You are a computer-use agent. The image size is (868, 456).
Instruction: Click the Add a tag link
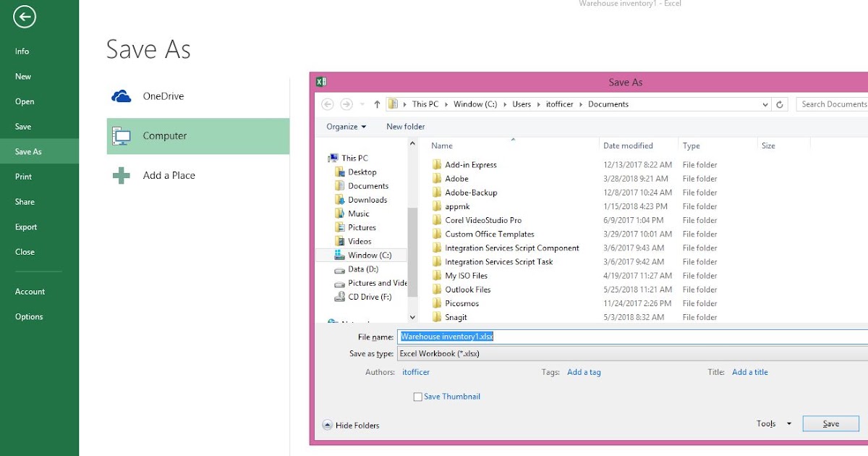(584, 372)
